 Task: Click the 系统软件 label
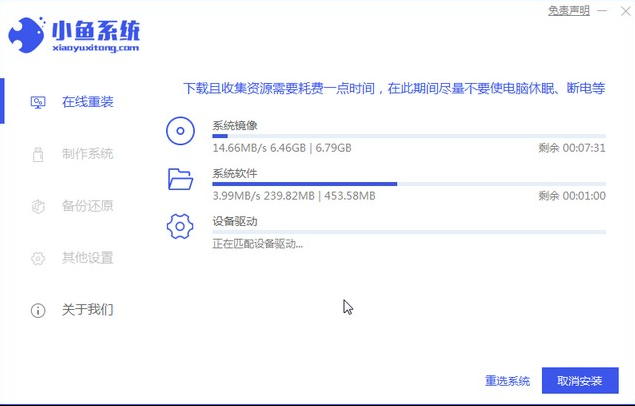pyautogui.click(x=235, y=174)
